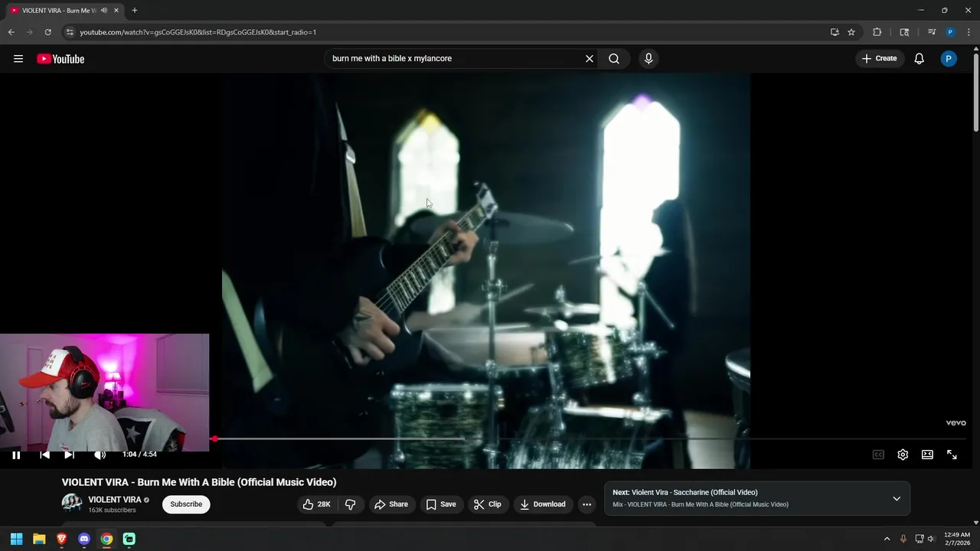This screenshot has width=980, height=551.
Task: Enter full screen mode
Action: point(952,455)
